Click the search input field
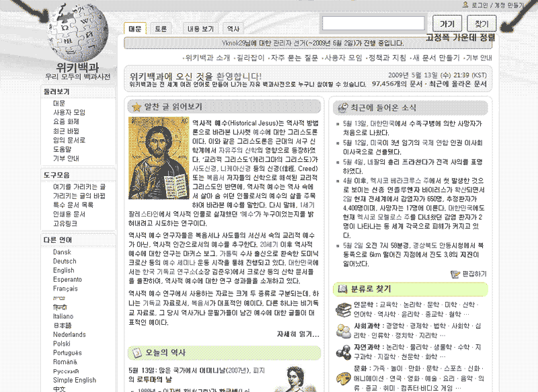 pyautogui.click(x=373, y=24)
